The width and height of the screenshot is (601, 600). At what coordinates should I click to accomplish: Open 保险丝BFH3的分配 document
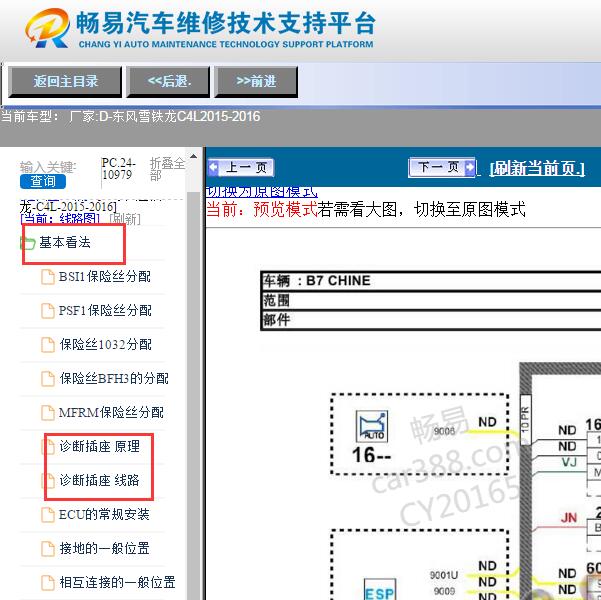pos(114,378)
